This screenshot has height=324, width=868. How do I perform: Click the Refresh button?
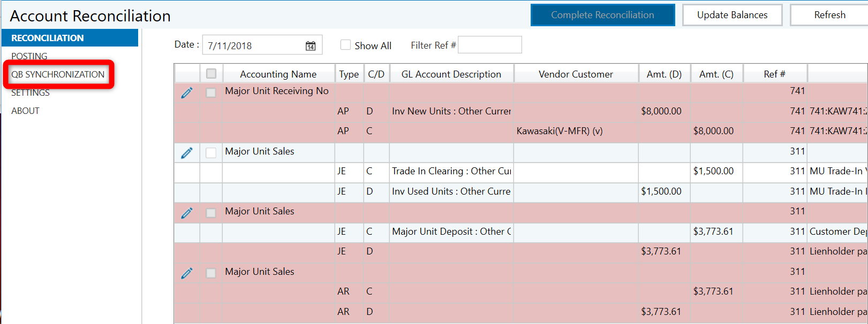click(x=829, y=15)
